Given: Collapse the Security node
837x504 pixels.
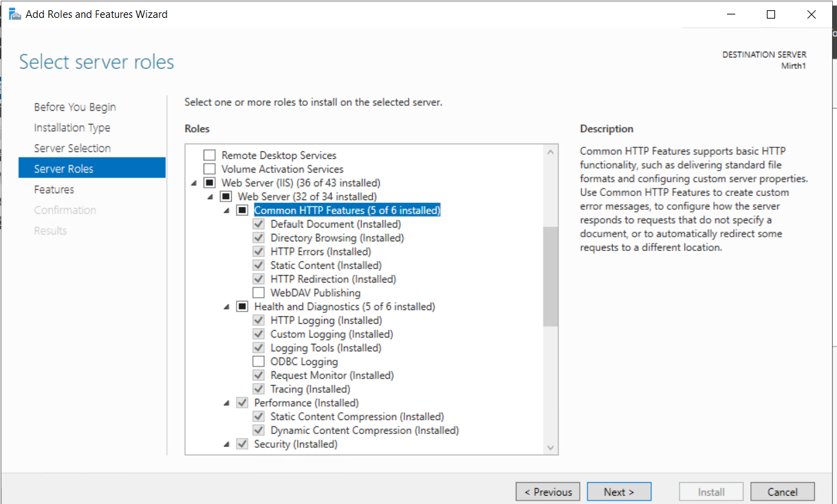Looking at the screenshot, I should point(227,445).
